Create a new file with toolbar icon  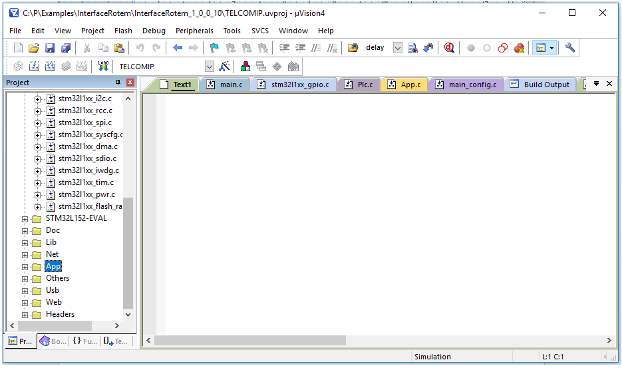click(x=18, y=48)
